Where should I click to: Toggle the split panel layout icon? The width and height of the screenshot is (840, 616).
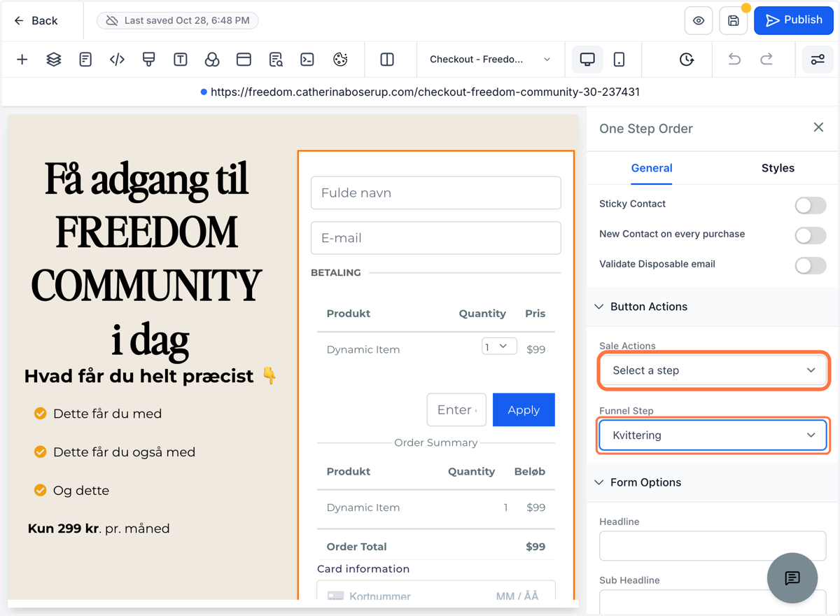pos(387,59)
